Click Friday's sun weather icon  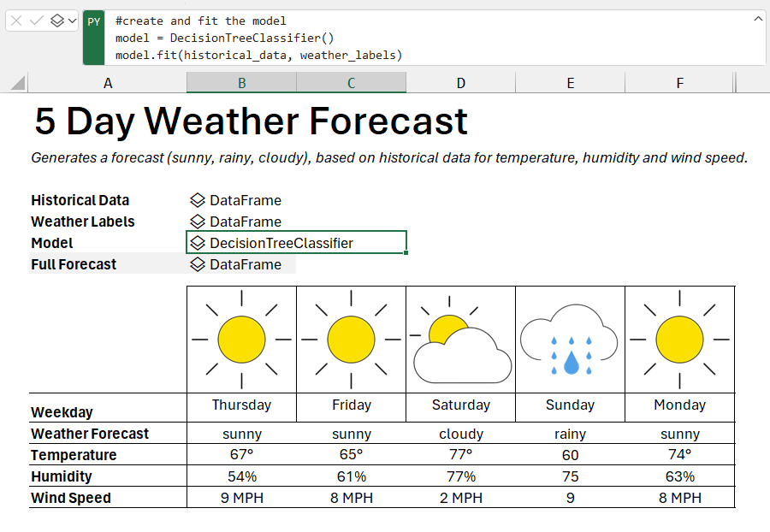point(351,340)
